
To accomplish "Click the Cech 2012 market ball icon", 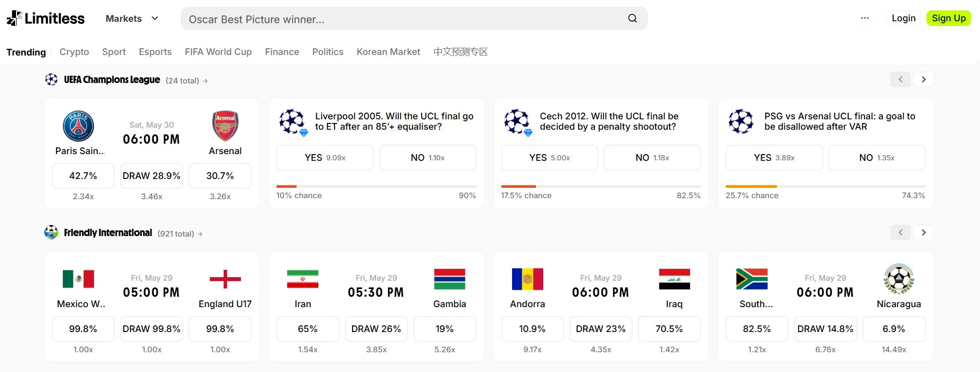I will click(517, 122).
